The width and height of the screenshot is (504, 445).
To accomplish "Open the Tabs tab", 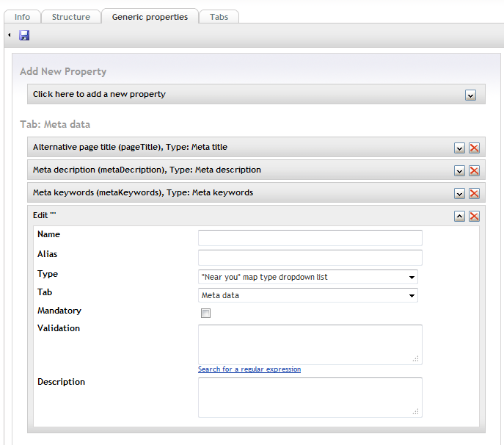I will pos(219,17).
